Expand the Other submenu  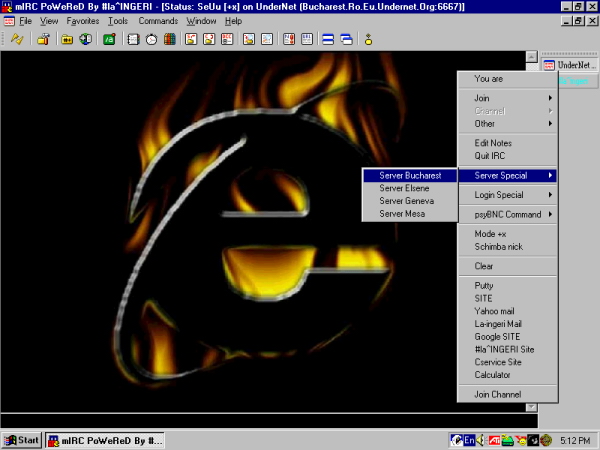point(507,124)
